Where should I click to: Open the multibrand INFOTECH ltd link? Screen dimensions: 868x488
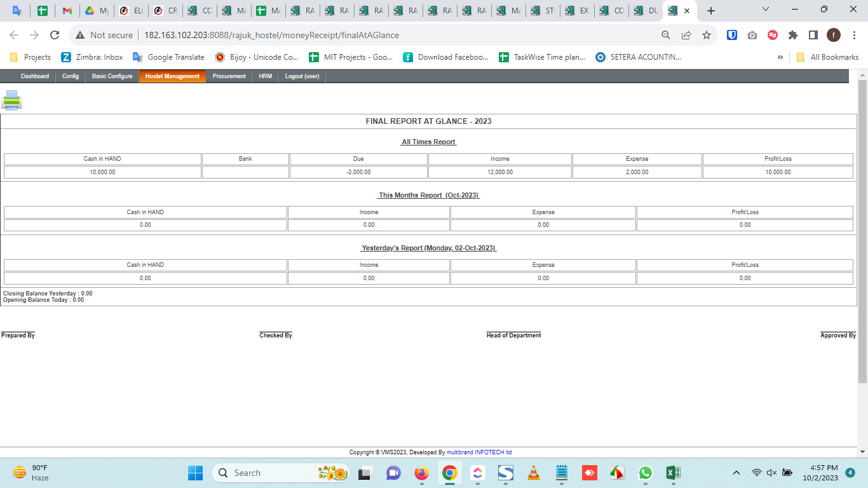[x=479, y=452]
